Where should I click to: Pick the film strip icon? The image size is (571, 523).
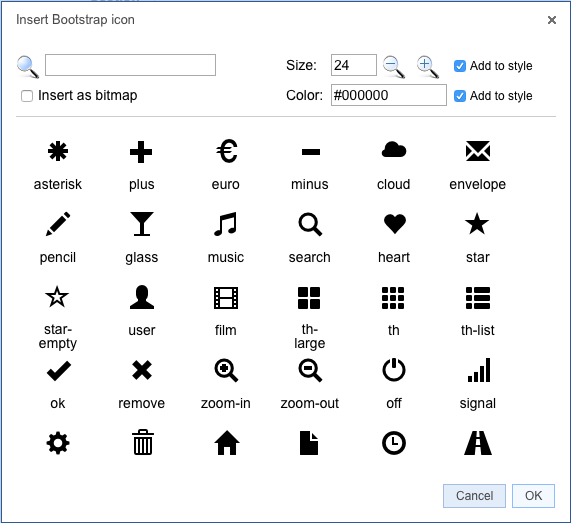coord(226,298)
